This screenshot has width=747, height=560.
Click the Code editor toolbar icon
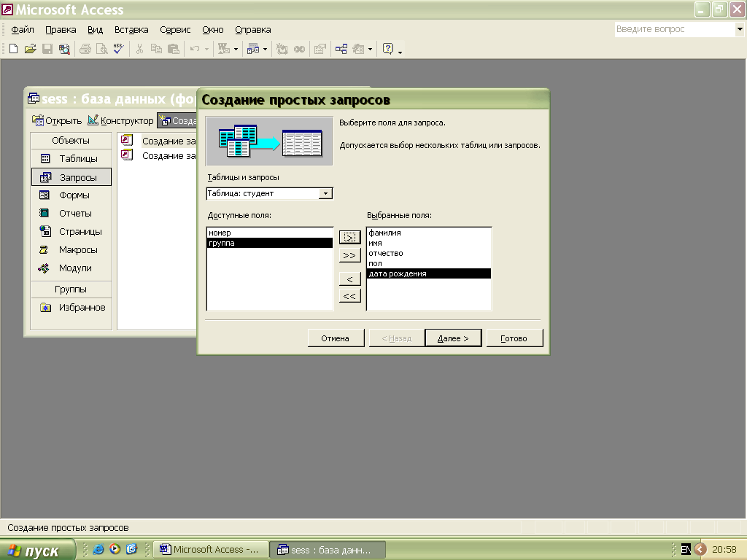(x=282, y=49)
